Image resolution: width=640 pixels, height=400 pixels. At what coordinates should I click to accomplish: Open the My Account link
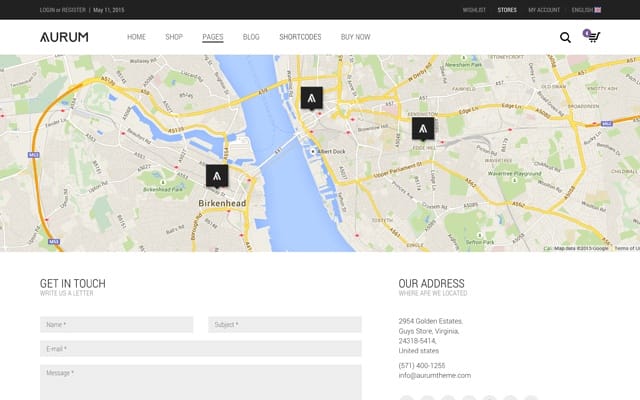point(544,10)
